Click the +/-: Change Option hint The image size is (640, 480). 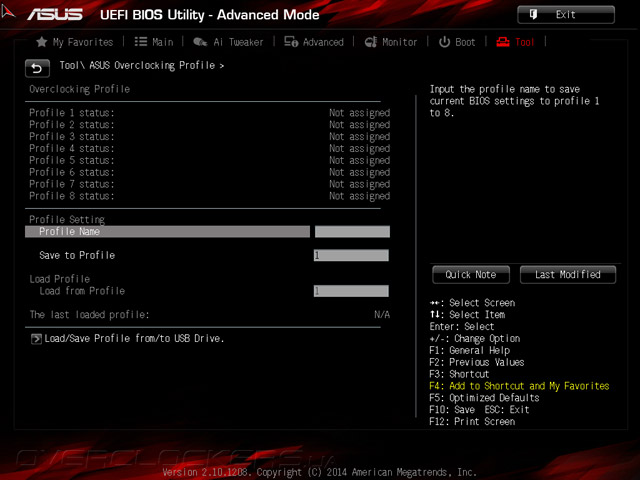pos(475,339)
